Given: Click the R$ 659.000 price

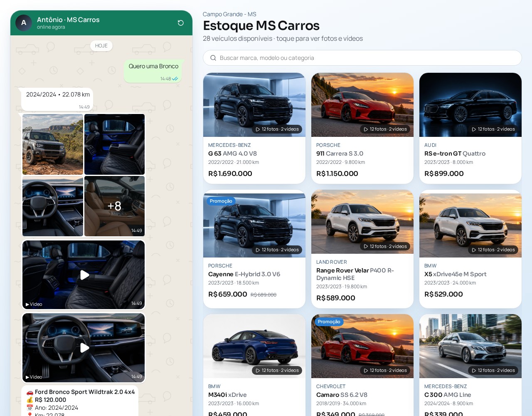Looking at the screenshot, I should (228, 294).
